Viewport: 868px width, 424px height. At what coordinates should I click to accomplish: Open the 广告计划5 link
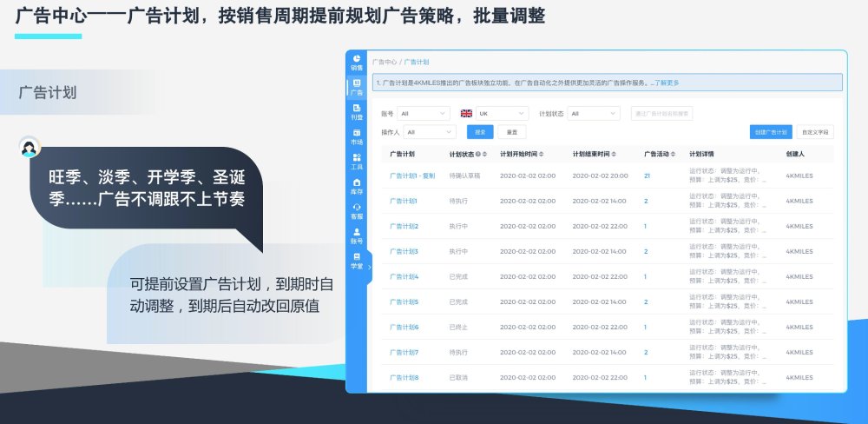(x=404, y=302)
